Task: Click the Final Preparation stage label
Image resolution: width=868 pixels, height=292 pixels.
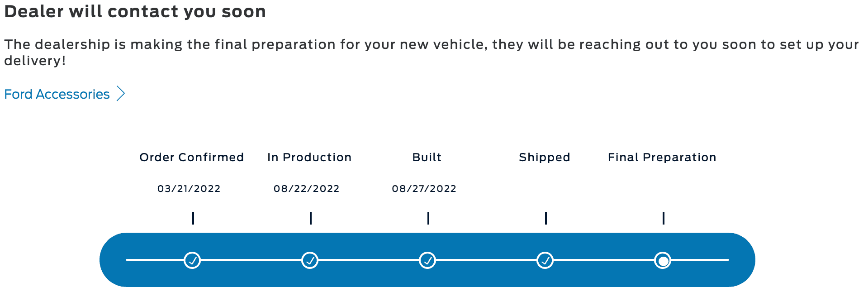Action: [662, 157]
